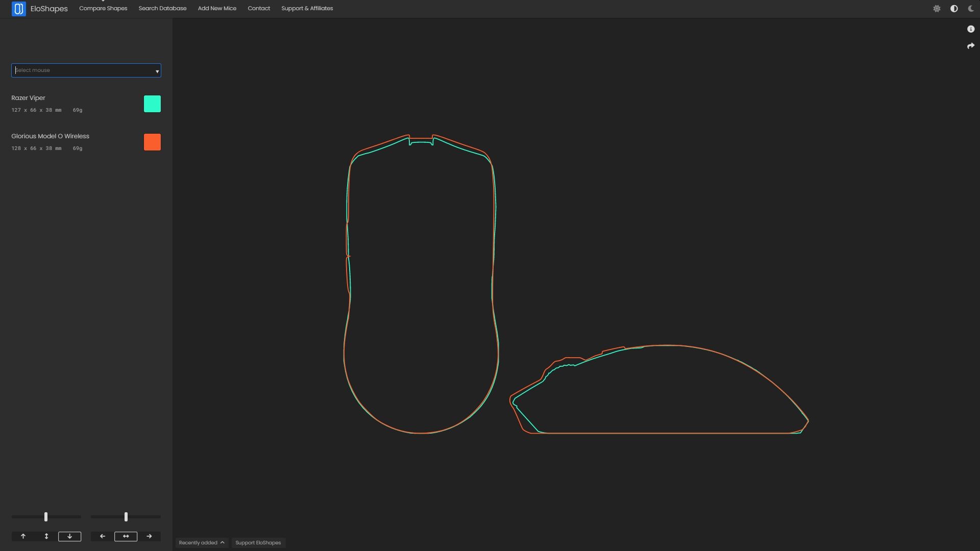Align shapes to horizontal center with the double arrow
The width and height of the screenshot is (980, 551).
[126, 536]
